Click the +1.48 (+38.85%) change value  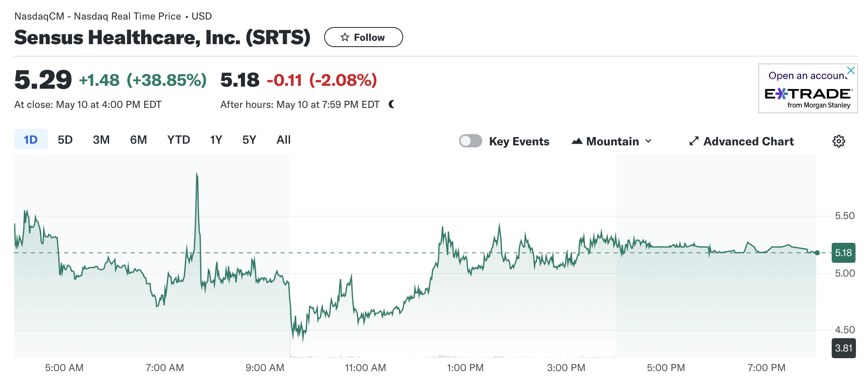[x=143, y=80]
